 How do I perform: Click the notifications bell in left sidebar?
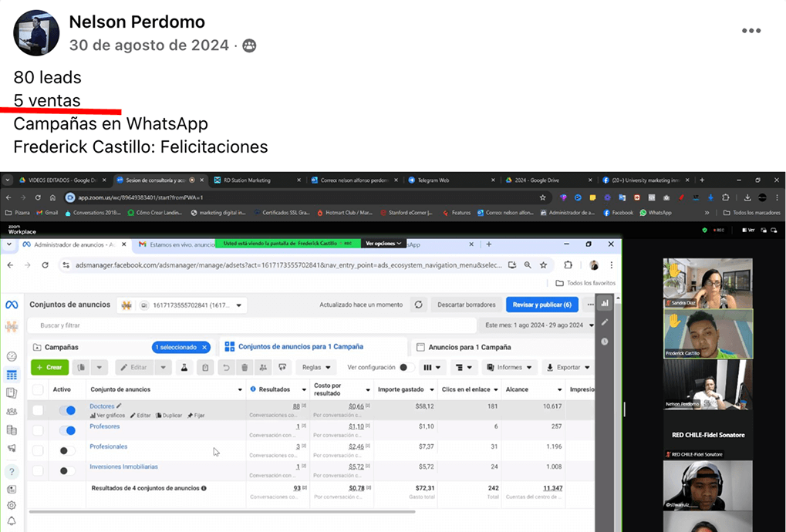coord(12,520)
